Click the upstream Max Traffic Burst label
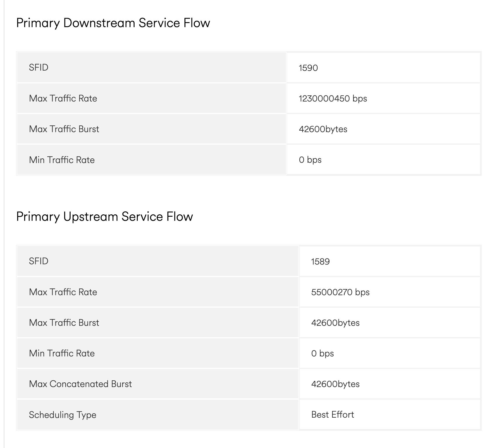The width and height of the screenshot is (492, 448). [64, 323]
